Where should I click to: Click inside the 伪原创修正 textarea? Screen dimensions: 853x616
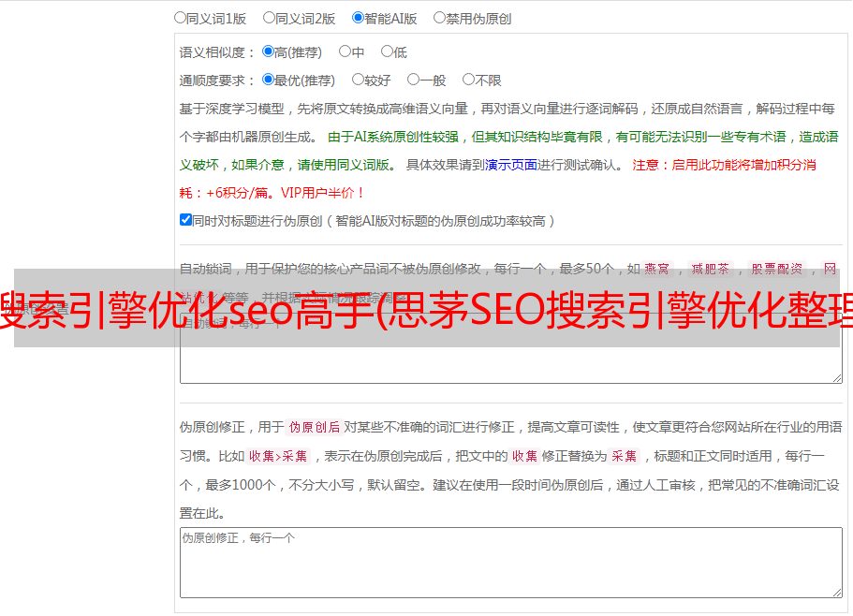click(x=511, y=563)
